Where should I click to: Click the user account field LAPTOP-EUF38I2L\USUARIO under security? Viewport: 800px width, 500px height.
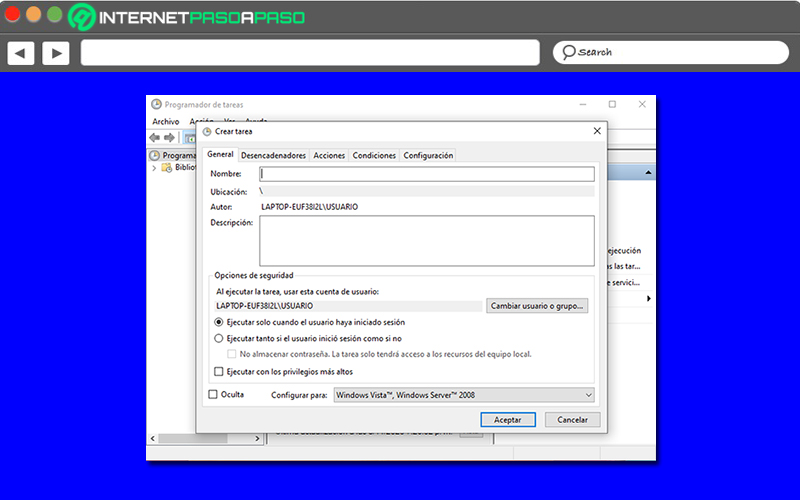pos(348,306)
